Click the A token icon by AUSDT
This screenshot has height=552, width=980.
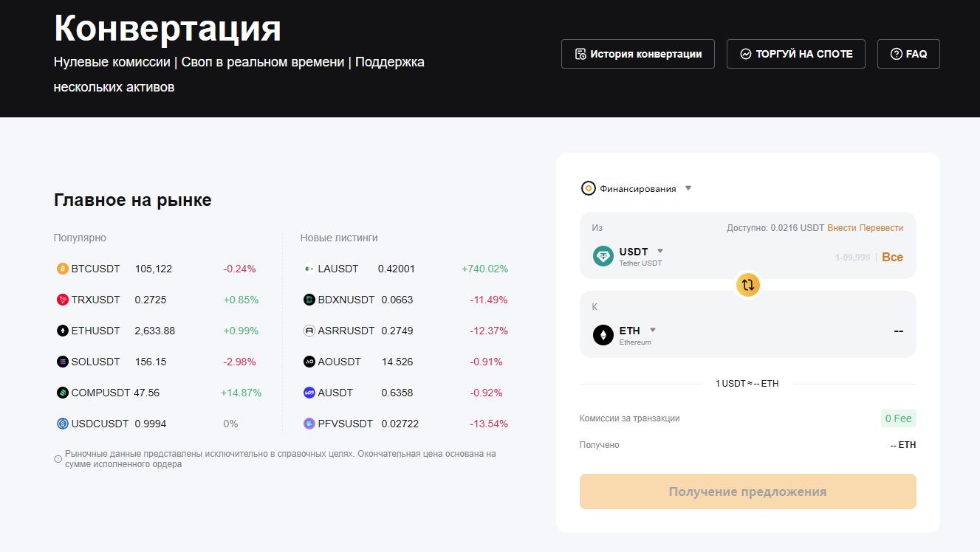(309, 393)
